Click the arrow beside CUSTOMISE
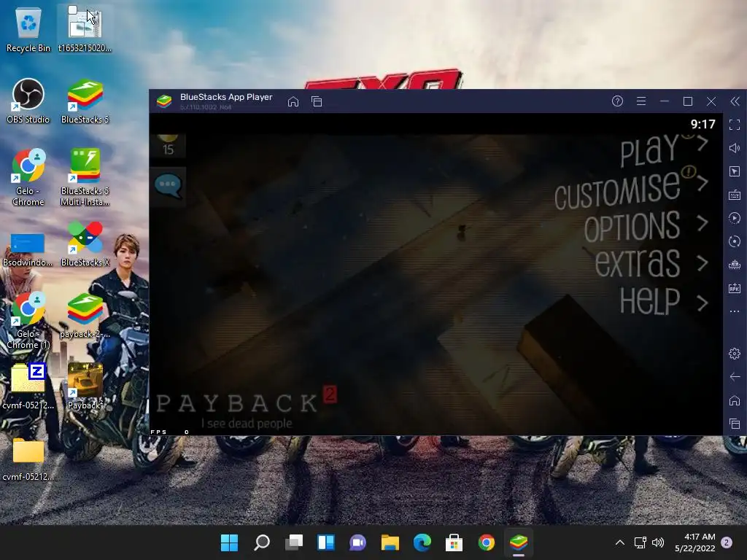The image size is (747, 560). 703,183
